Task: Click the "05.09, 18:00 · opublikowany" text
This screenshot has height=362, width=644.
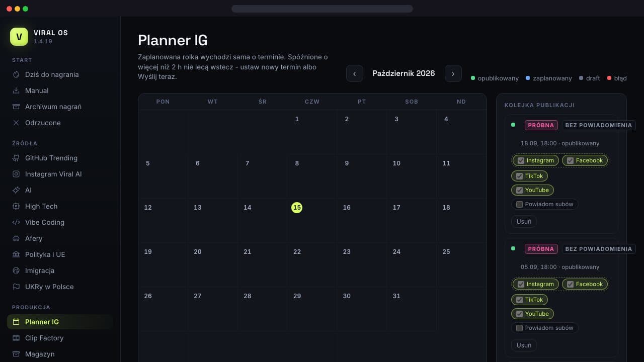Action: pyautogui.click(x=560, y=267)
